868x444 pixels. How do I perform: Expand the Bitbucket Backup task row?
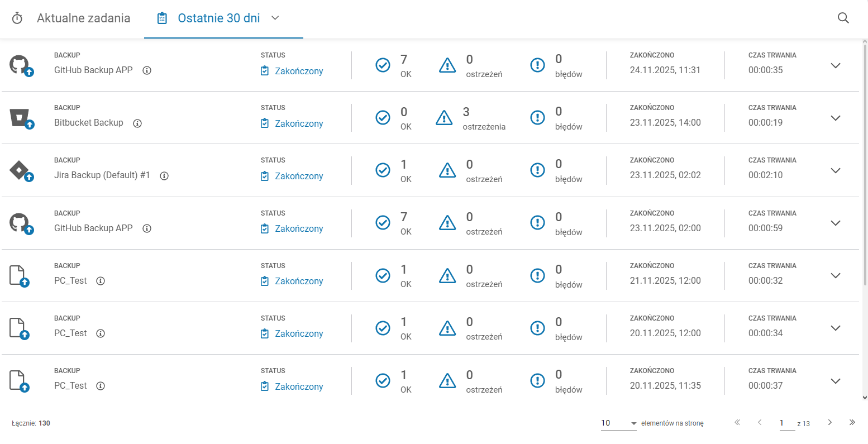tap(836, 118)
